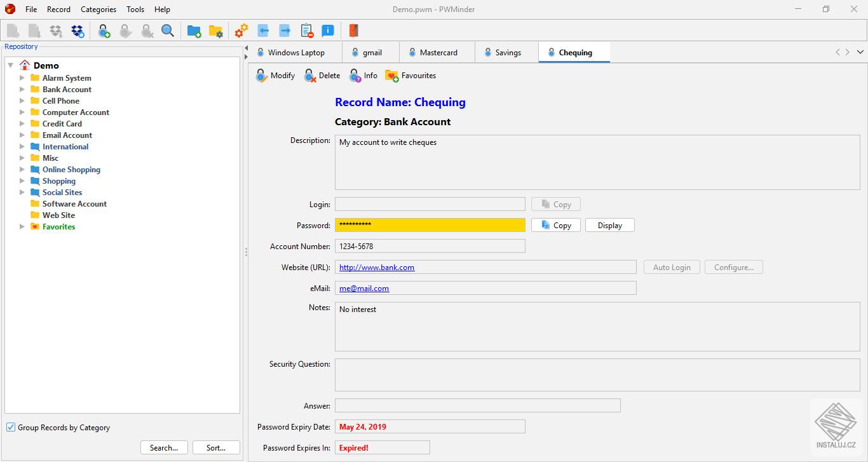This screenshot has width=868, height=462.
Task: Toggle the Group Records by Category checkbox
Action: [11, 427]
